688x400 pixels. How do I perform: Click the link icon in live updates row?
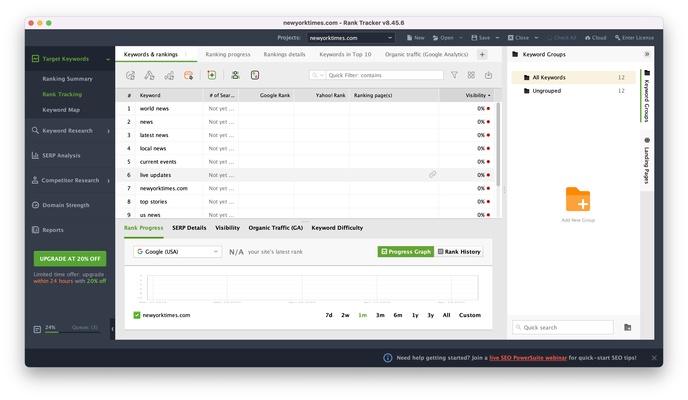coord(433,175)
